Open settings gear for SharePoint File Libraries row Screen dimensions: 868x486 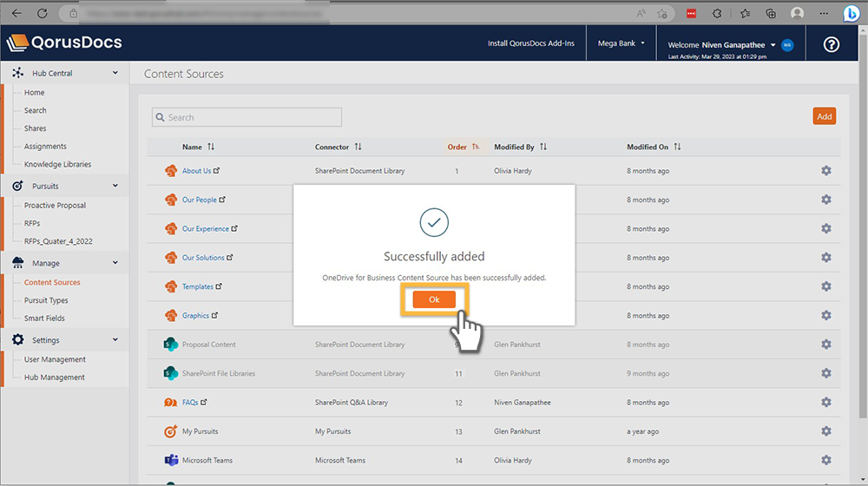coord(826,373)
